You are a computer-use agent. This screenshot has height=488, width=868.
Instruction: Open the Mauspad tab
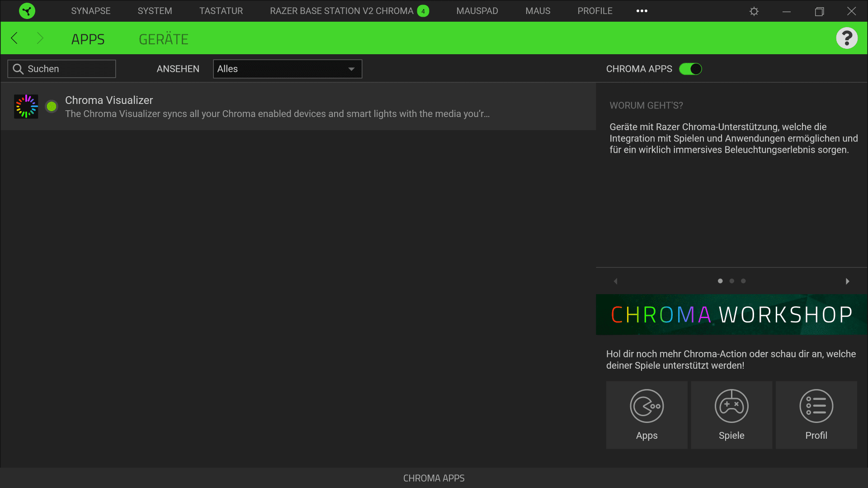477,11
